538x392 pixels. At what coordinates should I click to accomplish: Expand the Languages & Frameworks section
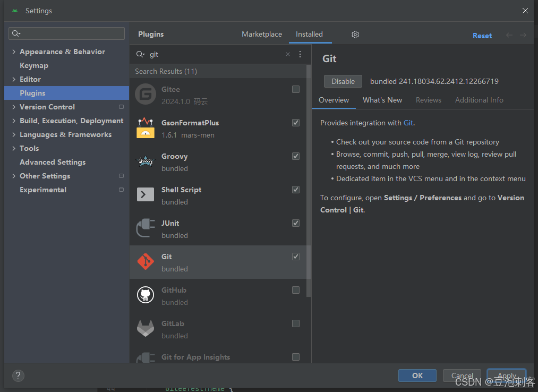pos(14,134)
